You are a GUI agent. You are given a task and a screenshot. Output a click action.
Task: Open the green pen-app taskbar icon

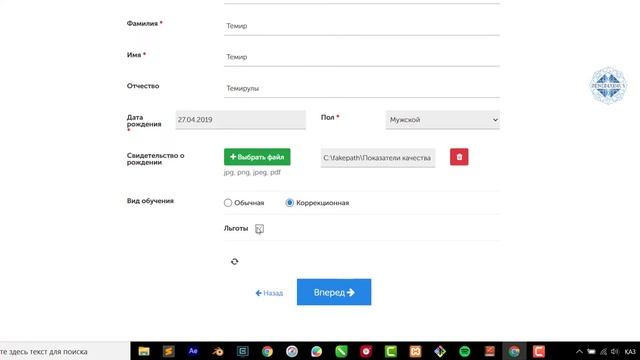click(341, 351)
